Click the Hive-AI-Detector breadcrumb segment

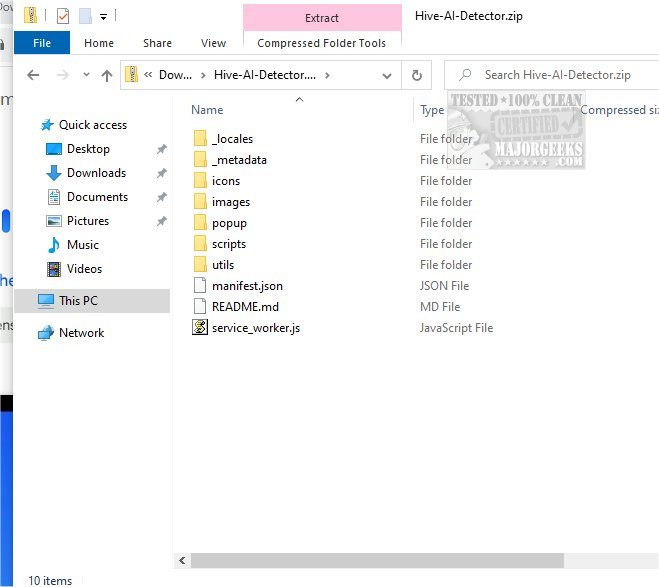click(x=265, y=75)
